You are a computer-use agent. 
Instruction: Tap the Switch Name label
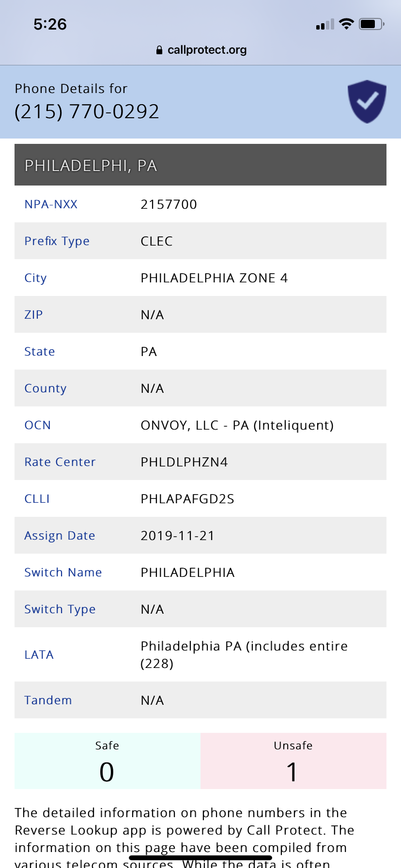[x=63, y=573]
